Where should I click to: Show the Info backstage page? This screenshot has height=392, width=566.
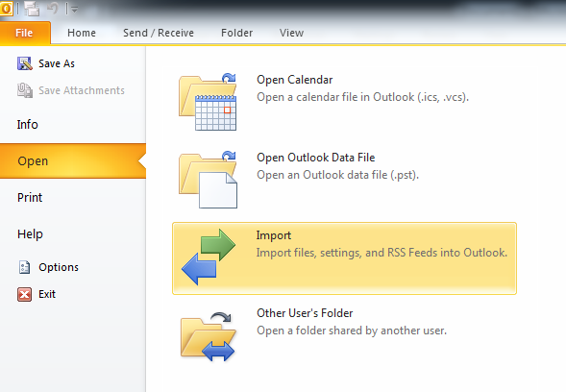click(28, 125)
